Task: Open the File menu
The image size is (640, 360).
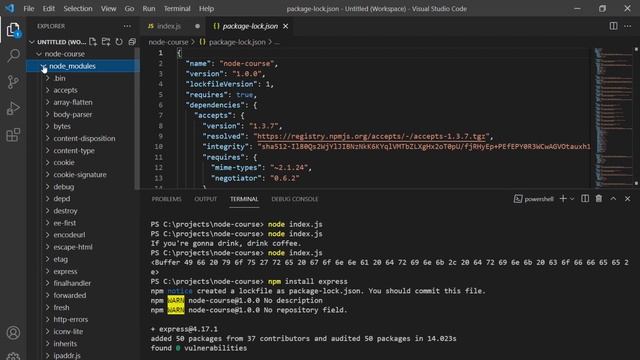Action: (x=29, y=9)
